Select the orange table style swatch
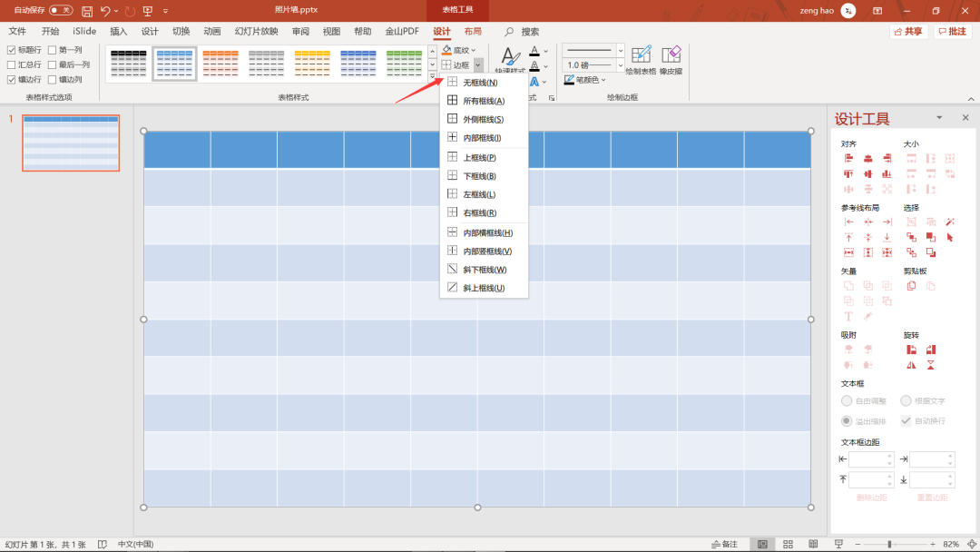The image size is (980, 552). [x=220, y=64]
